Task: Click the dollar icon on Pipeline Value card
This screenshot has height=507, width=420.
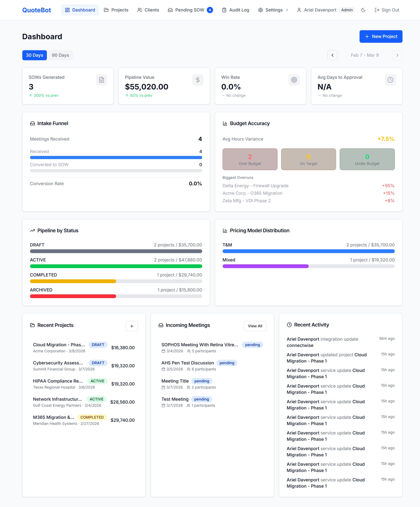Action: click(198, 80)
